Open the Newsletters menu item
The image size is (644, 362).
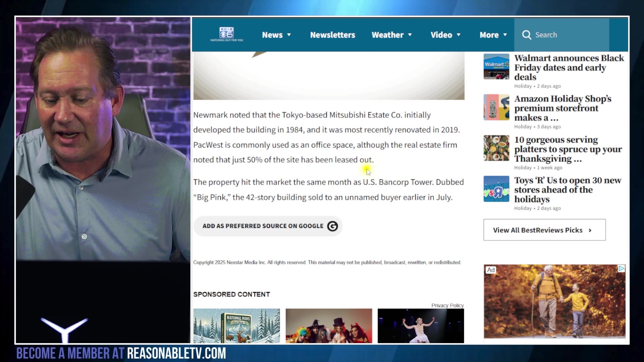click(332, 35)
